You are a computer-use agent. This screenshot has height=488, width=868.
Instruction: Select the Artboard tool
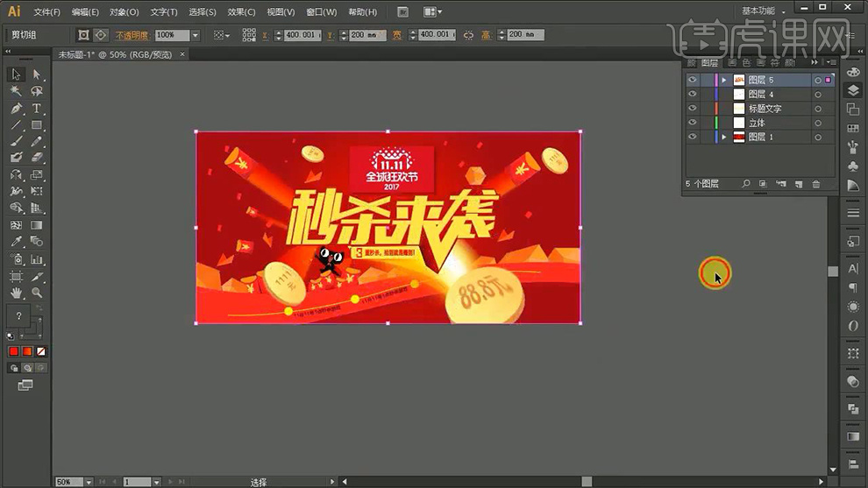tap(16, 276)
